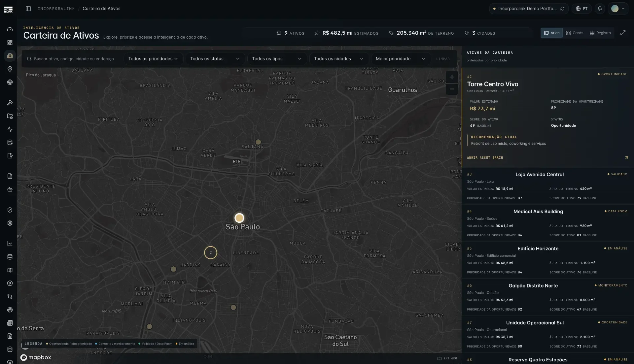Switch to the Registro view tab
Image resolution: width=634 pixels, height=364 pixels.
(x=600, y=33)
